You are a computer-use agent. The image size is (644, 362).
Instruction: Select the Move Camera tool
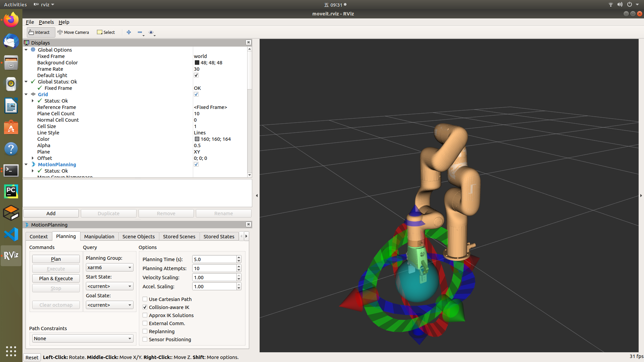click(73, 32)
